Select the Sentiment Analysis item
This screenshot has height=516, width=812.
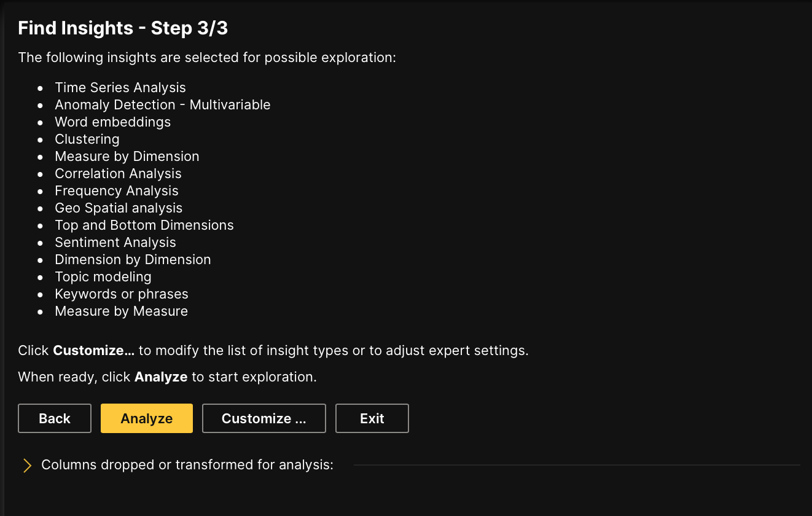click(115, 243)
